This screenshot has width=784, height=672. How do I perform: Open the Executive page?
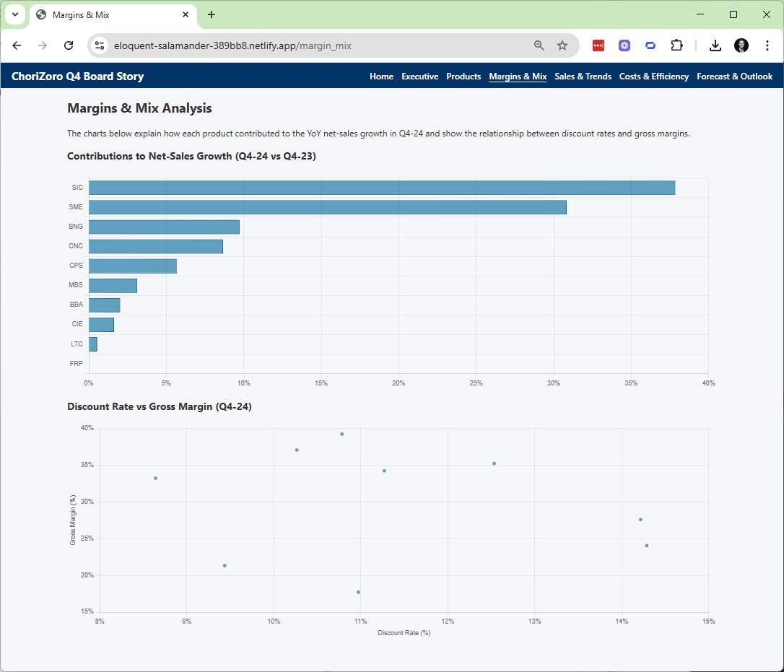pos(419,77)
